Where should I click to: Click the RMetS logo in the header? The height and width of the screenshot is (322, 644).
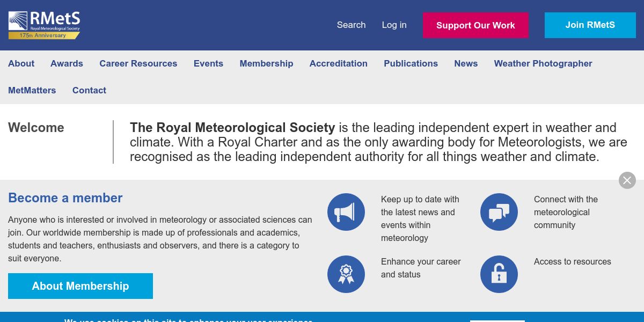pos(44,25)
